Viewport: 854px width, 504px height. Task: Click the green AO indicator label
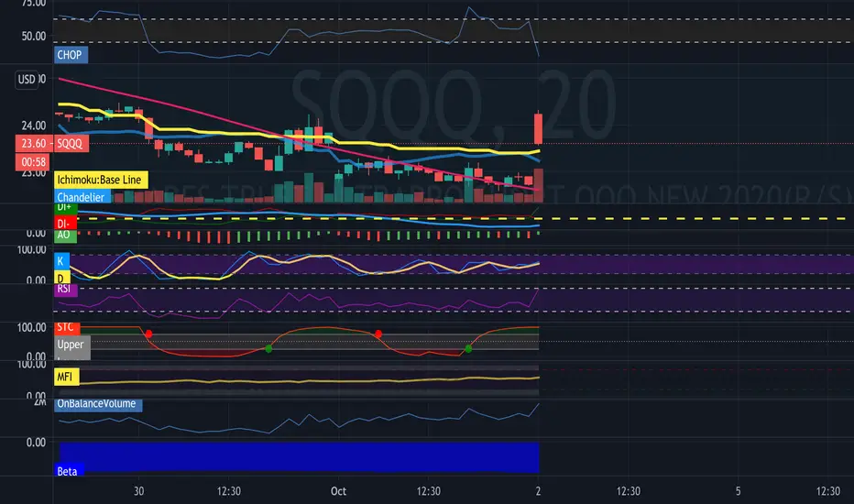(x=65, y=236)
